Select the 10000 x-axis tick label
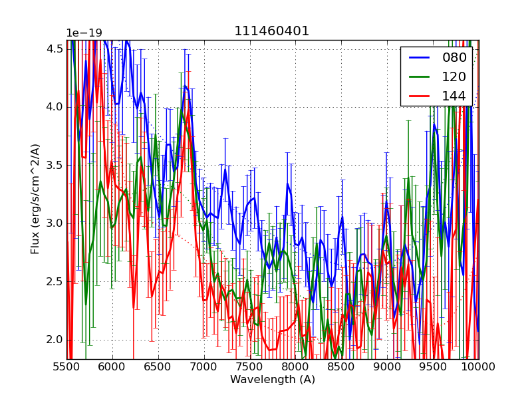This screenshot has width=532, height=399. (478, 367)
